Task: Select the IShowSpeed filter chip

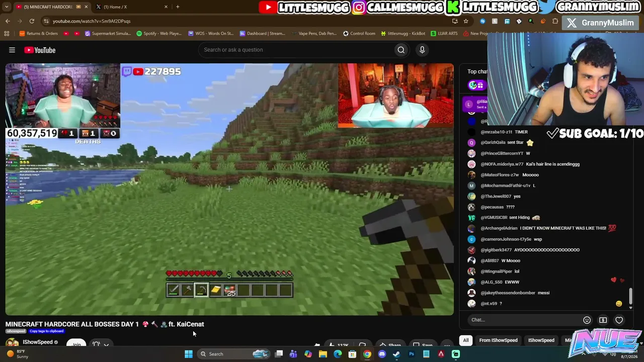Action: (541, 340)
